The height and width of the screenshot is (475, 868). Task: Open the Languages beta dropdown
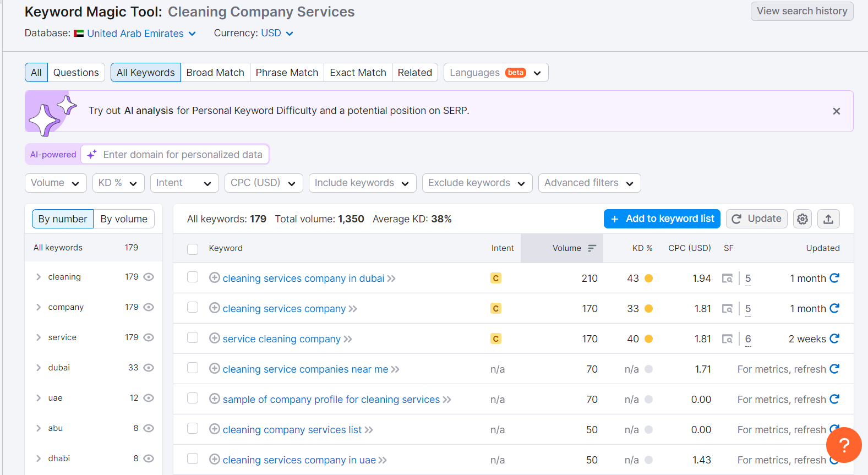click(496, 73)
